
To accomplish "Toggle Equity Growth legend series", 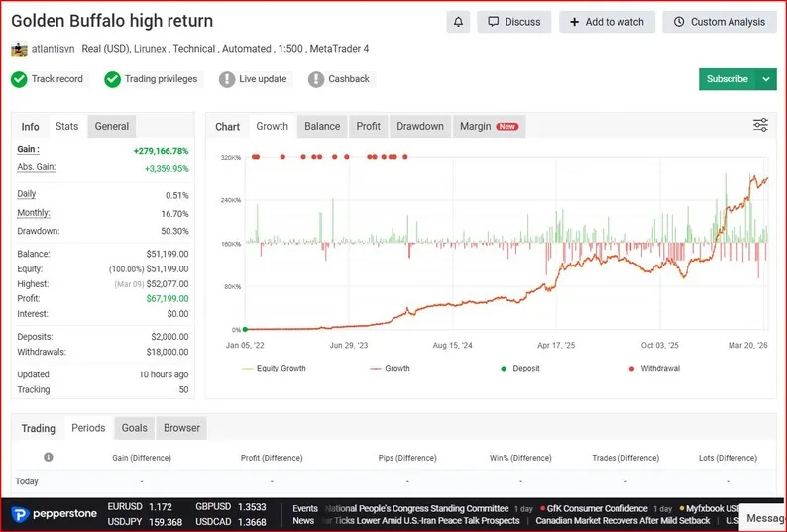I will (274, 368).
